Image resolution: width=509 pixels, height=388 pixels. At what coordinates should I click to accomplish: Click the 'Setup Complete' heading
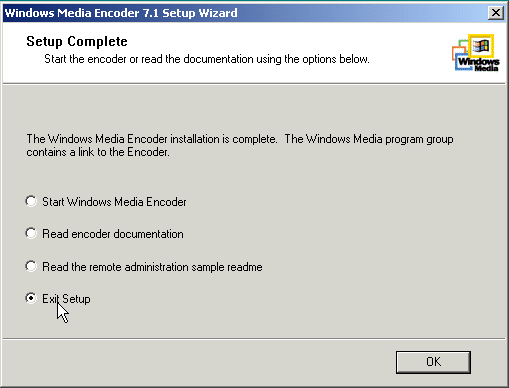point(77,41)
